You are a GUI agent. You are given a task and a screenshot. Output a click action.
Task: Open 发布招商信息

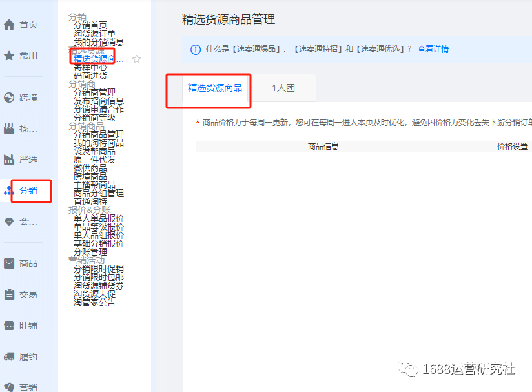pos(99,101)
